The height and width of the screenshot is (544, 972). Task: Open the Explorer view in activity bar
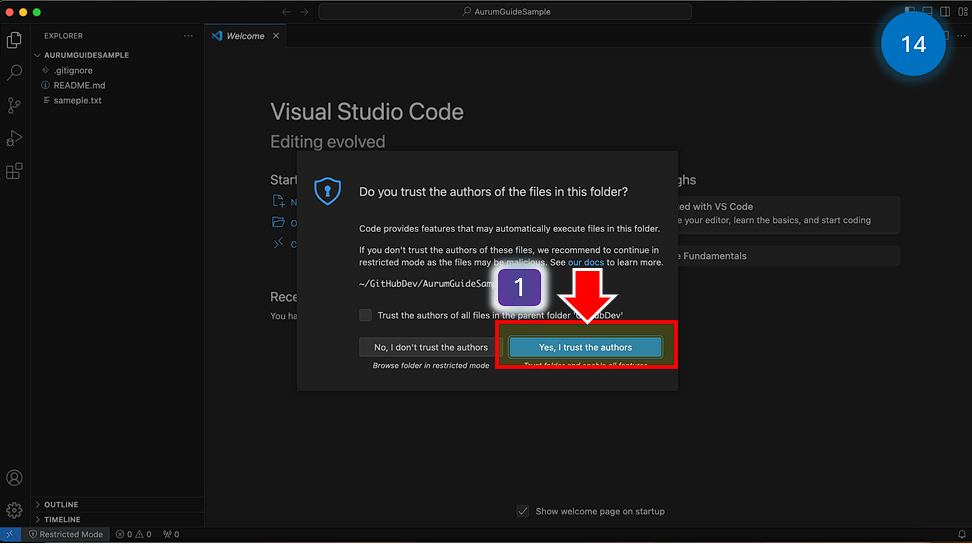[14, 40]
